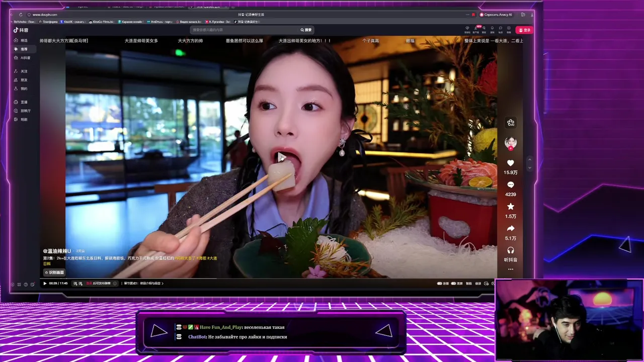644x362 pixels.
Task: Click the browser downloads icon
Action: 532,15
